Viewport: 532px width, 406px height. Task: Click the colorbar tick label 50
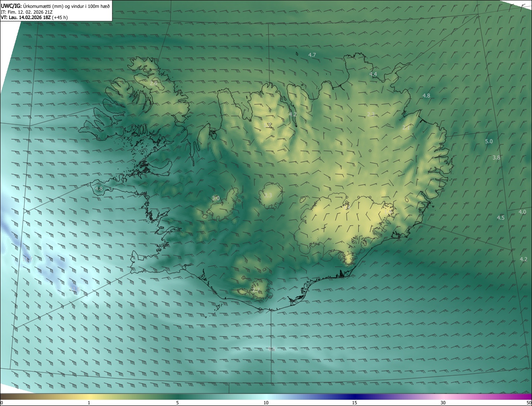tap(529, 403)
